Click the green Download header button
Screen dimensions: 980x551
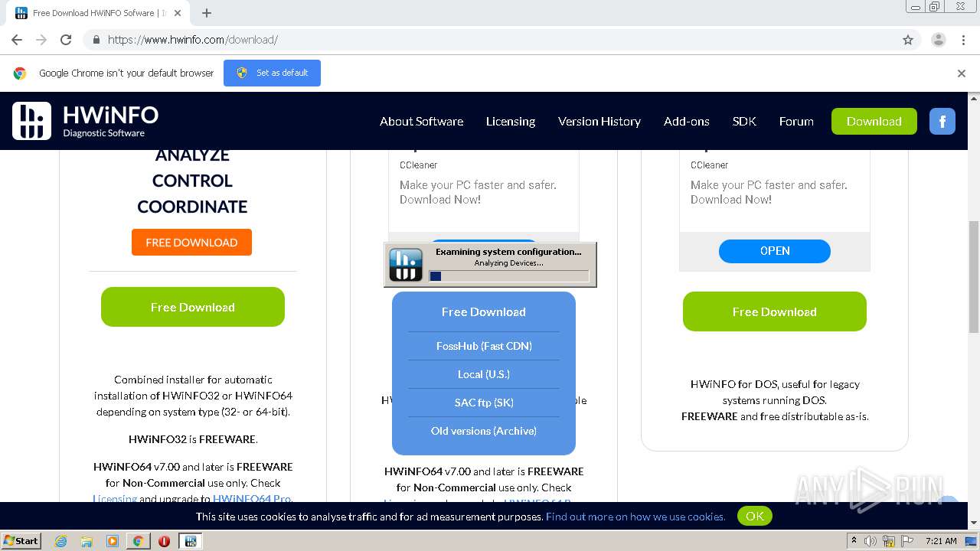click(x=874, y=121)
